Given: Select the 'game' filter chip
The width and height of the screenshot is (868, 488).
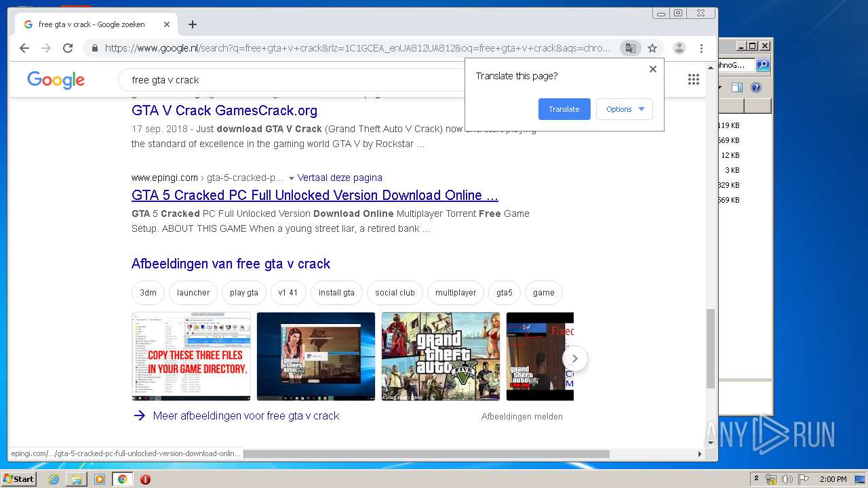Looking at the screenshot, I should [544, 293].
